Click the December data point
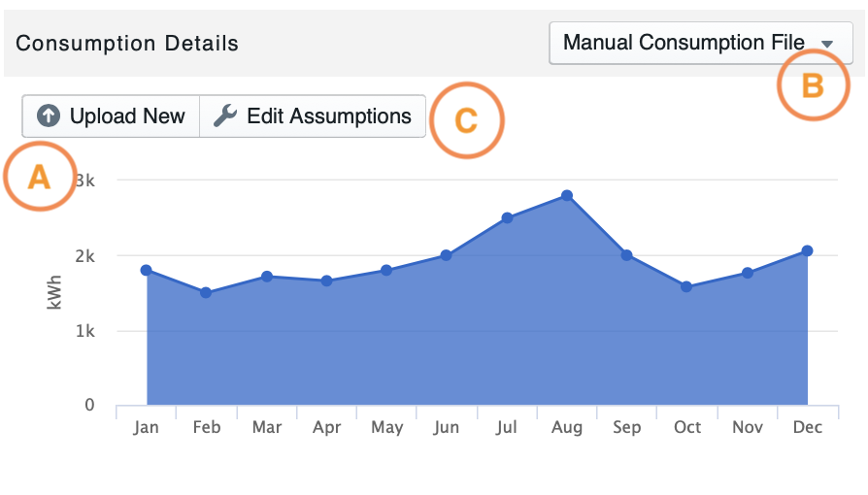 click(x=807, y=251)
